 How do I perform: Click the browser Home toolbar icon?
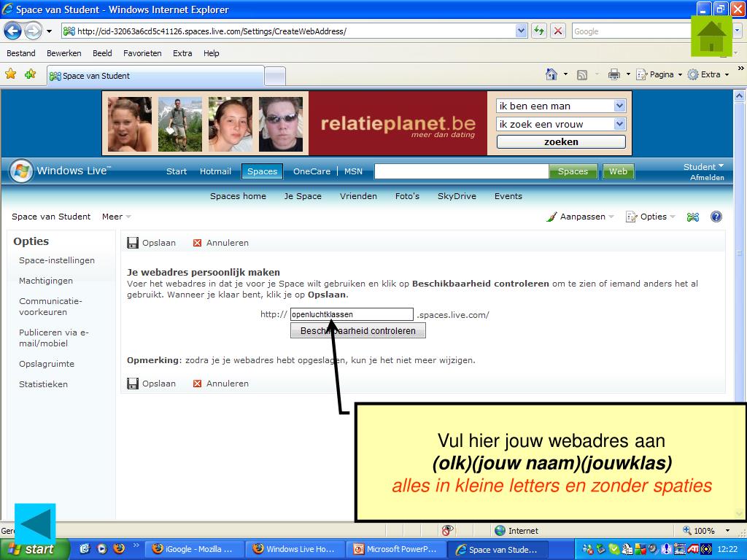(x=551, y=74)
